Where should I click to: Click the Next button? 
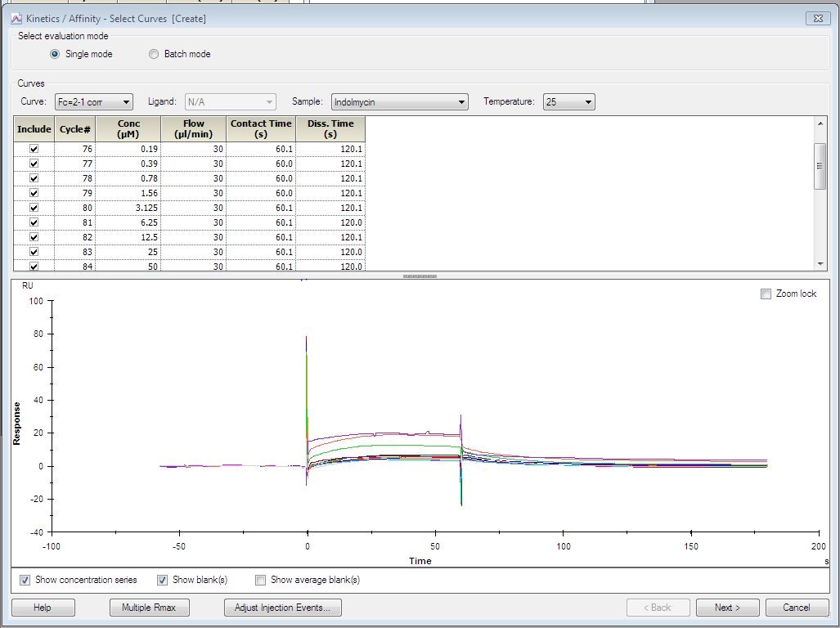click(727, 608)
